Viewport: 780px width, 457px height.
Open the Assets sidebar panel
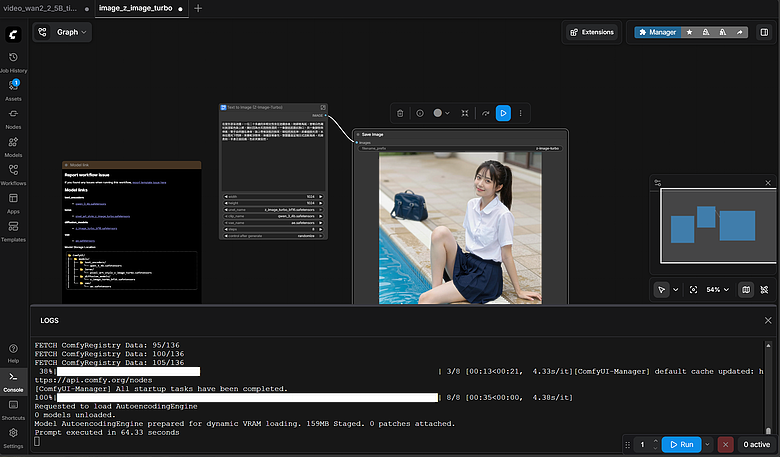coord(13,89)
